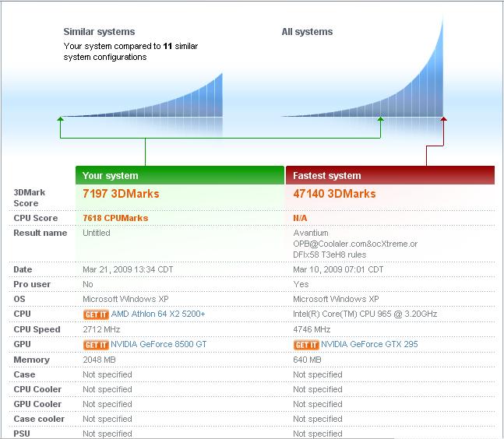Click the Case cooler row label
504x439 pixels.
point(39,419)
